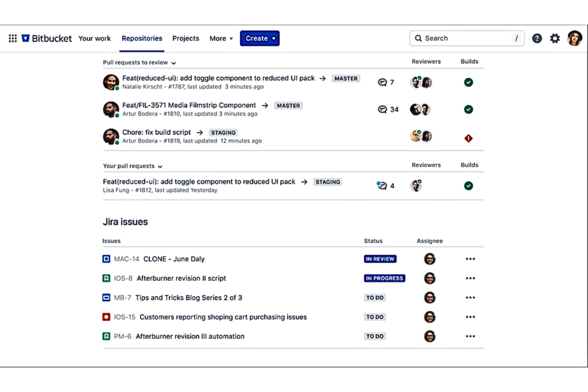Viewport: 588px width, 392px height.
Task: Open more actions for MAC-14 issue
Action: 470,259
